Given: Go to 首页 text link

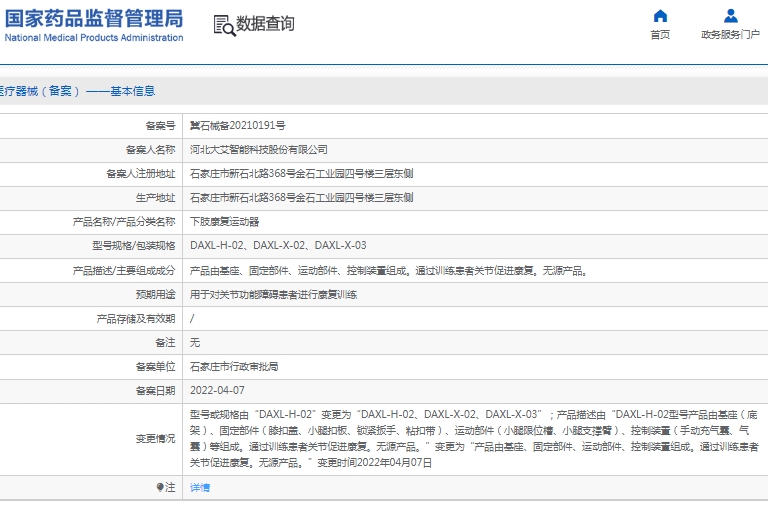Looking at the screenshot, I should 660,34.
